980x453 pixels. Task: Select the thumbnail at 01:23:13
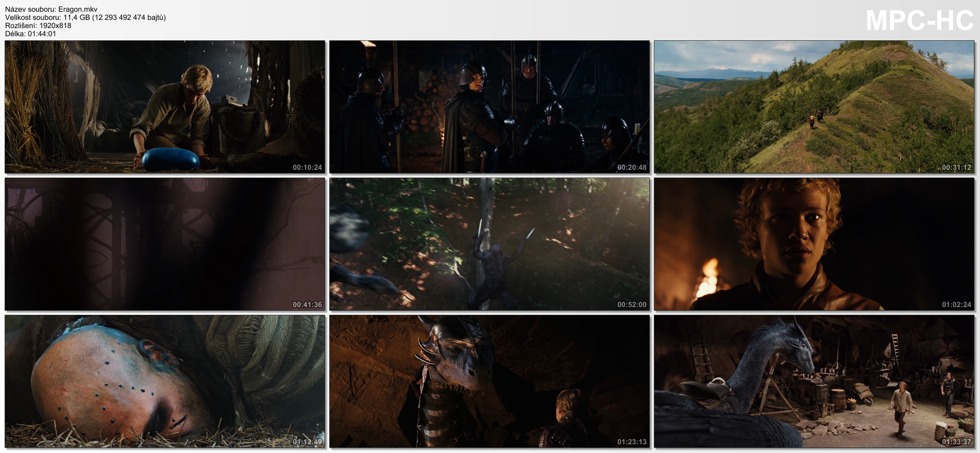pos(489,382)
